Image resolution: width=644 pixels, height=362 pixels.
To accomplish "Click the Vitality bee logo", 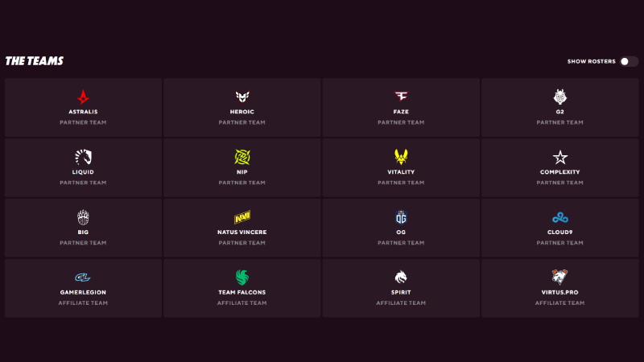I will 401,157.
